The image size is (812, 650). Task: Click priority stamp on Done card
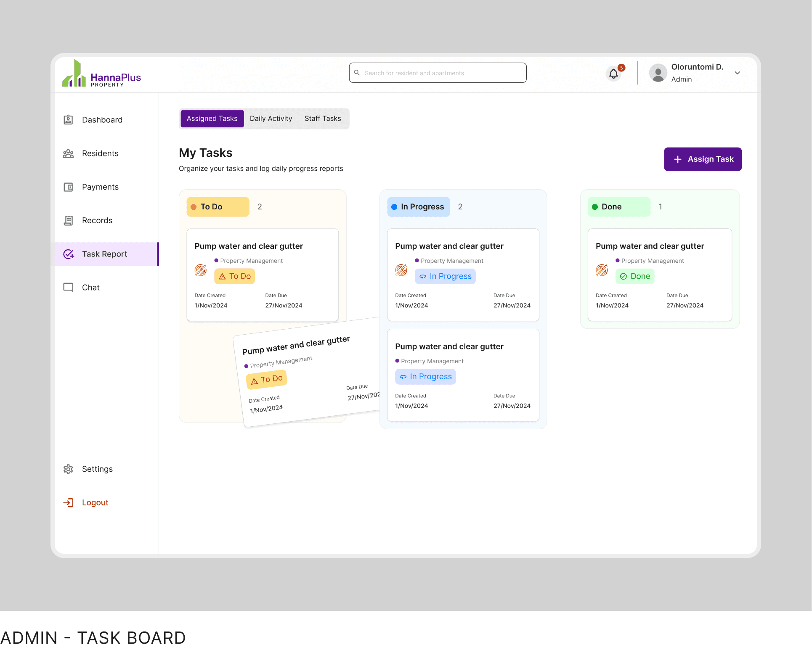pyautogui.click(x=602, y=270)
